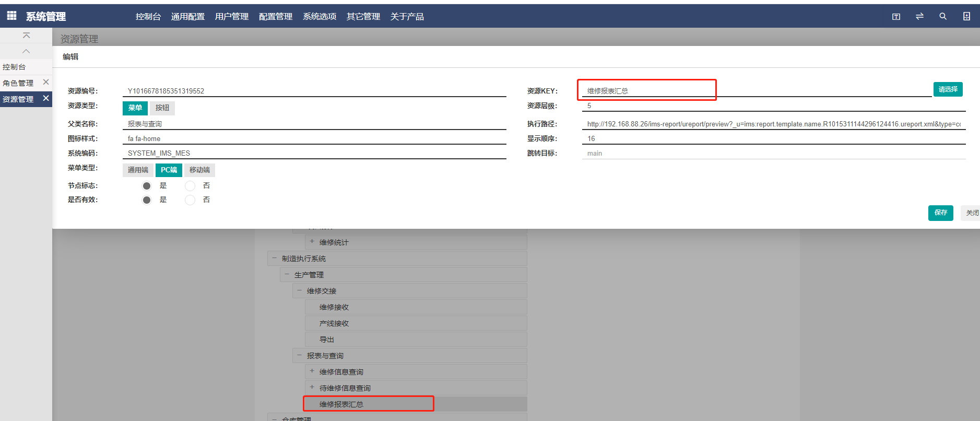Click the 父类名称 input field
The width and height of the screenshot is (980, 421).
pyautogui.click(x=314, y=124)
